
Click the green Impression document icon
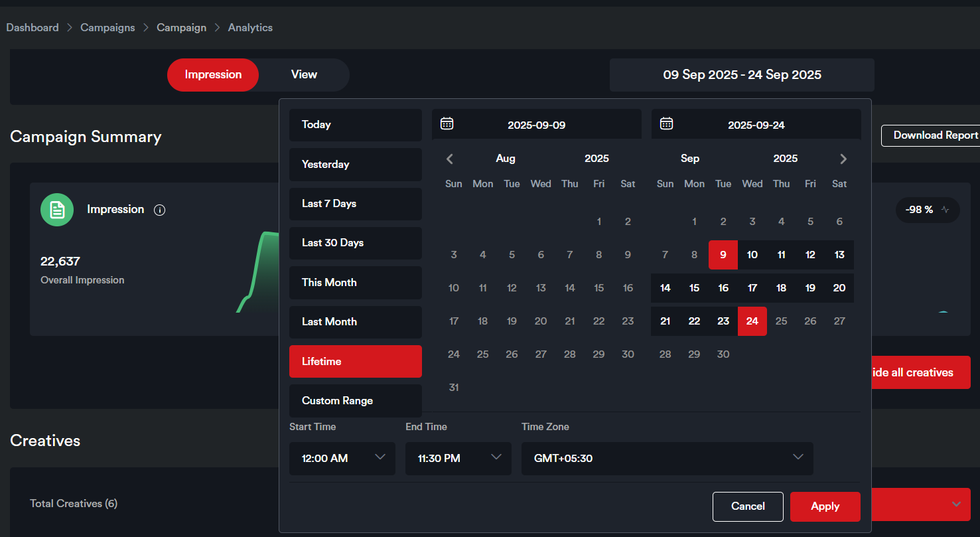[57, 210]
